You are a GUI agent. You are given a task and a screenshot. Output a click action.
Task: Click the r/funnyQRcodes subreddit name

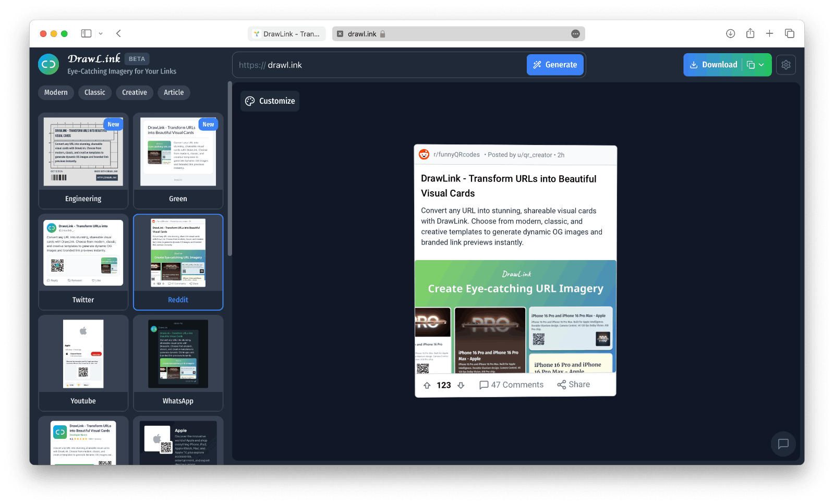tap(456, 155)
